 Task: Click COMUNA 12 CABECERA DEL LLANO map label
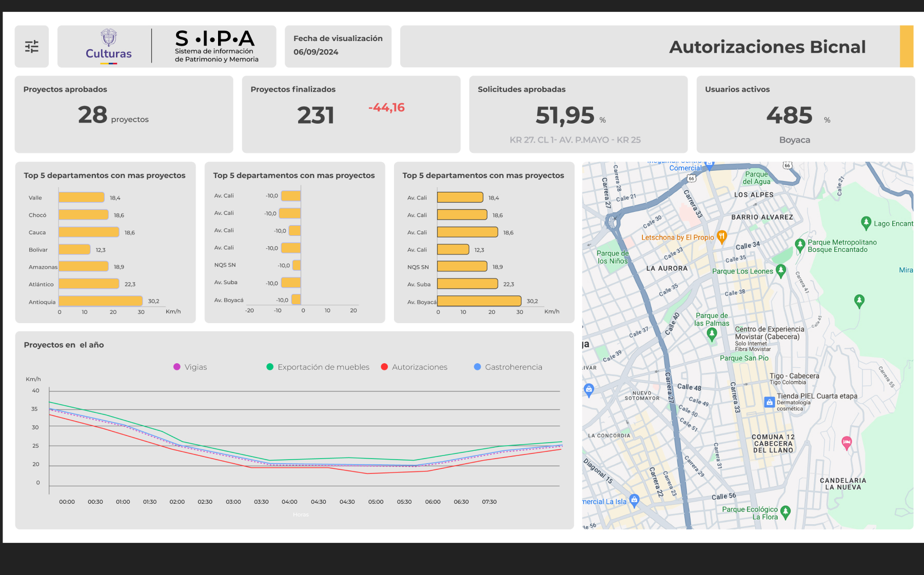pos(773,444)
